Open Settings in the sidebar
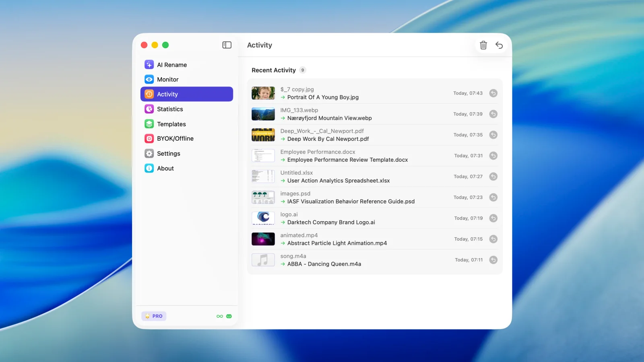Screen dimensions: 644x362 (x=187, y=153)
